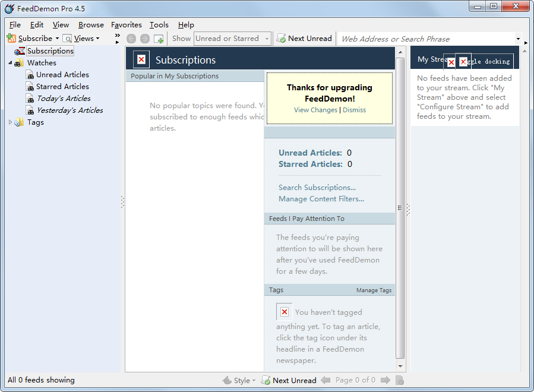Click the View Changes link
534x392 pixels.
click(x=315, y=110)
